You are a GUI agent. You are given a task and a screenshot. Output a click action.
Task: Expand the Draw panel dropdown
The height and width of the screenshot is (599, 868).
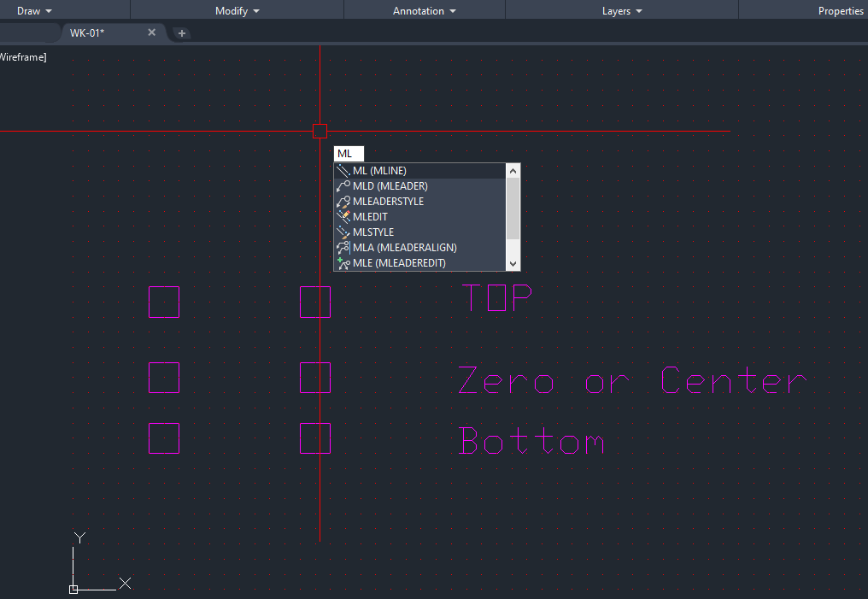[x=34, y=11]
